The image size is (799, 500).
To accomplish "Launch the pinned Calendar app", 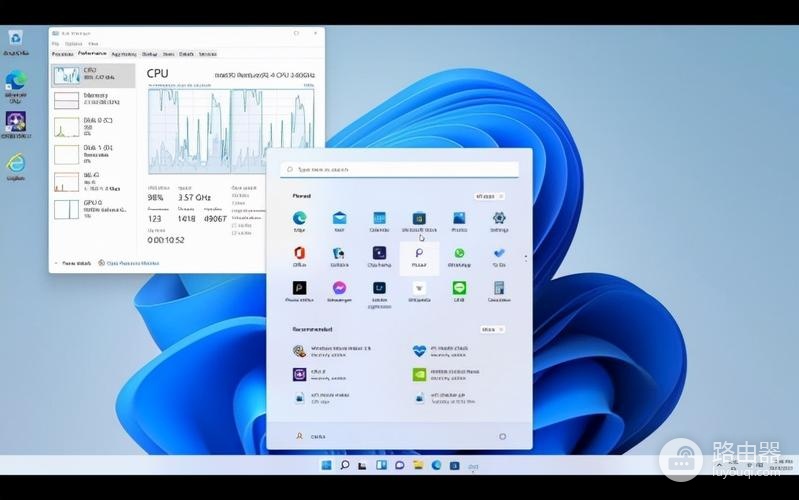I will click(x=379, y=221).
